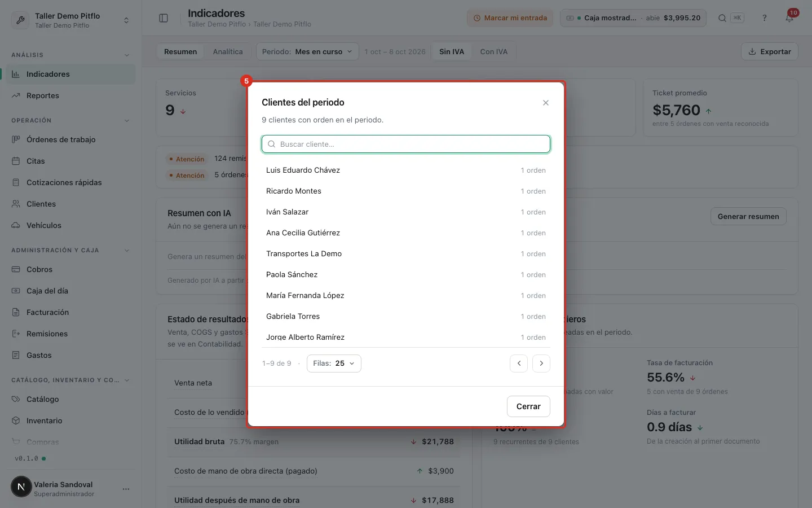Open user menu dots for Valeria Sandoval
Viewport: 812px width, 508px height.
[x=126, y=489]
